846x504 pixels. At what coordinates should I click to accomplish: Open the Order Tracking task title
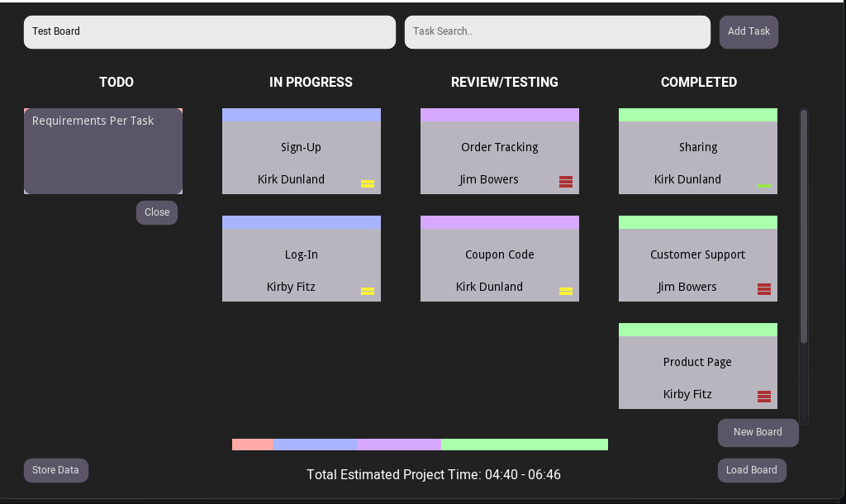(500, 147)
